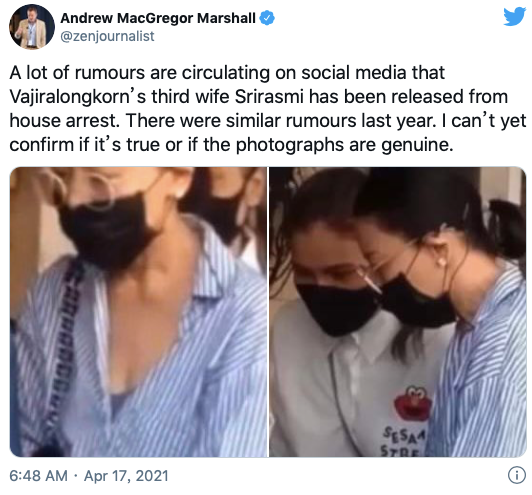The height and width of the screenshot is (495, 532).
Task: Click the Sesame Street text on shirt
Action: (x=404, y=442)
